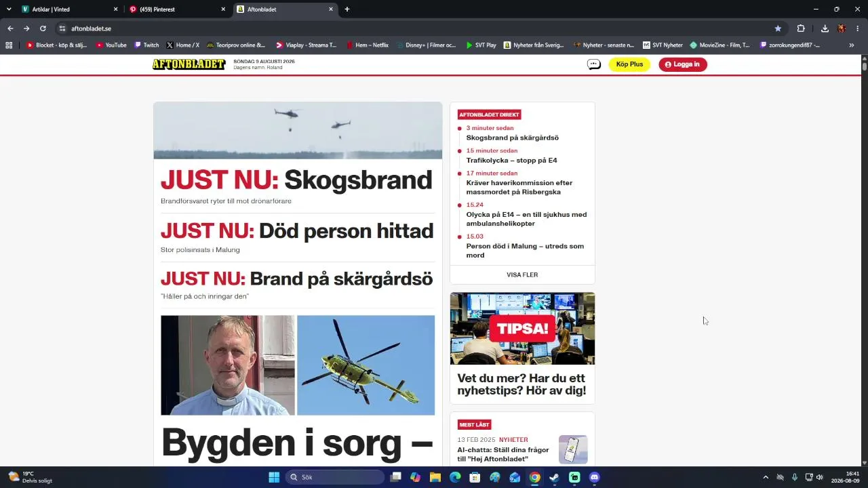Open the helicopter firefighting image

[298, 131]
